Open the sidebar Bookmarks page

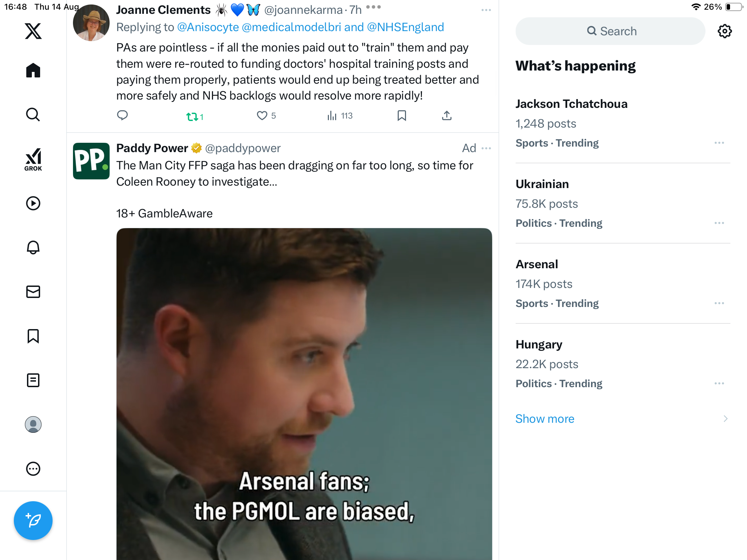click(33, 336)
